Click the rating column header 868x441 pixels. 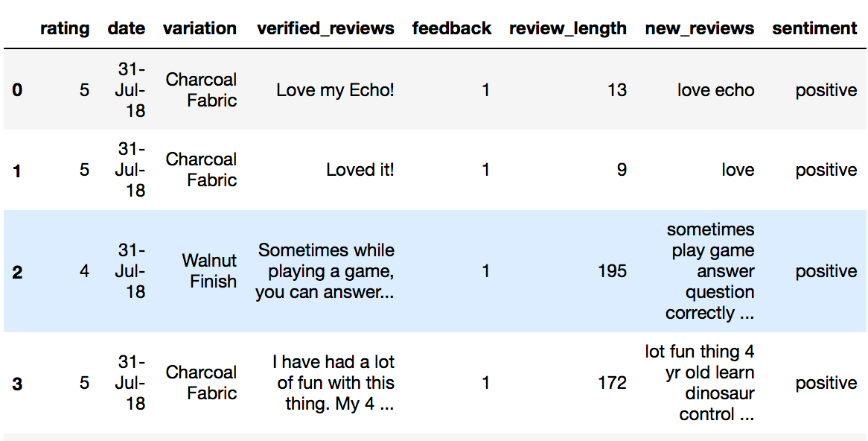pos(64,28)
